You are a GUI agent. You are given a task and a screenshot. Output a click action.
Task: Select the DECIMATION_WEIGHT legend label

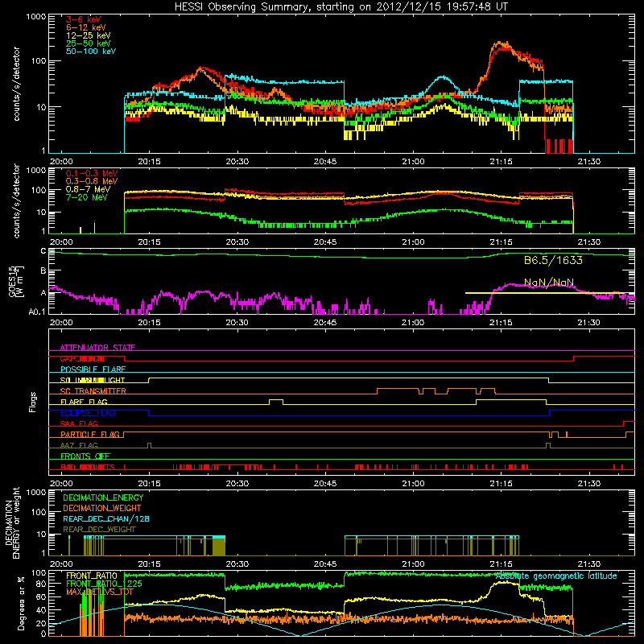click(x=102, y=508)
